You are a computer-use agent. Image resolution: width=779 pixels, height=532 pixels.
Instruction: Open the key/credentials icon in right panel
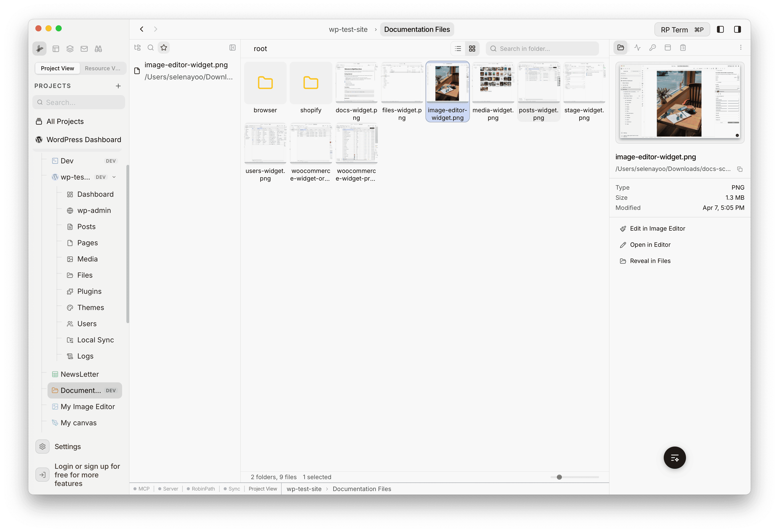tap(653, 48)
